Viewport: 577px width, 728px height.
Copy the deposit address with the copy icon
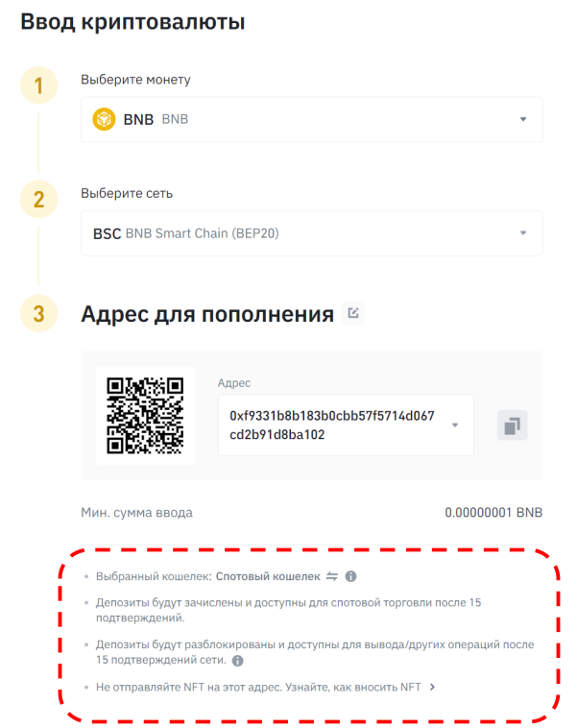[512, 425]
